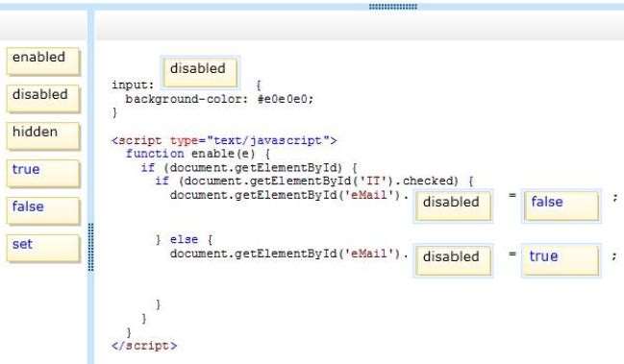Choose the 'false' tile in options list
624x364 pixels.
pyautogui.click(x=43, y=210)
